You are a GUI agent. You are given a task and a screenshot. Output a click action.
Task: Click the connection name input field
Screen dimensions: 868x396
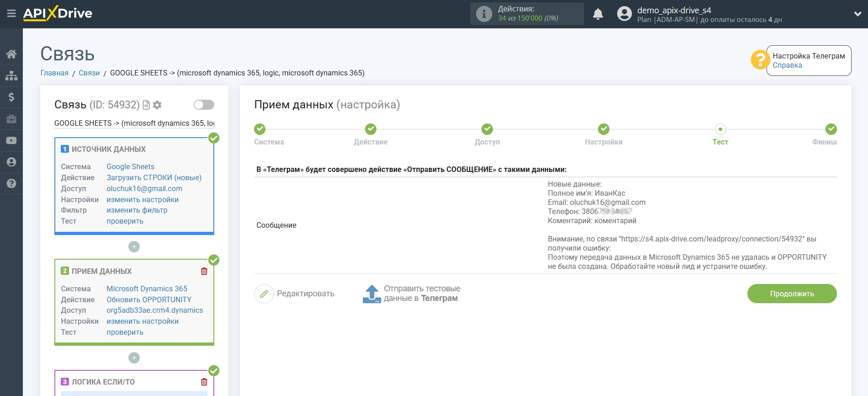coord(134,123)
